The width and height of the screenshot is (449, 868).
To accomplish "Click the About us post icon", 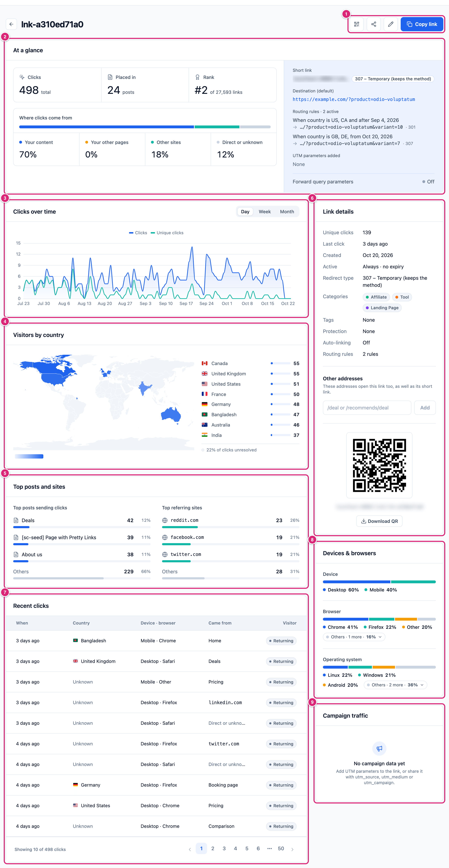I will 16,555.
